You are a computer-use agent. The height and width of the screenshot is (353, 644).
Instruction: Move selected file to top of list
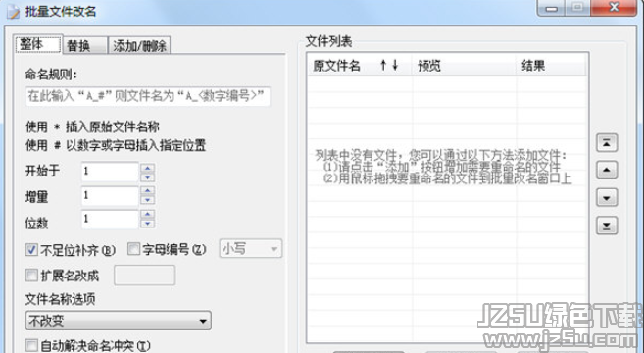point(607,143)
